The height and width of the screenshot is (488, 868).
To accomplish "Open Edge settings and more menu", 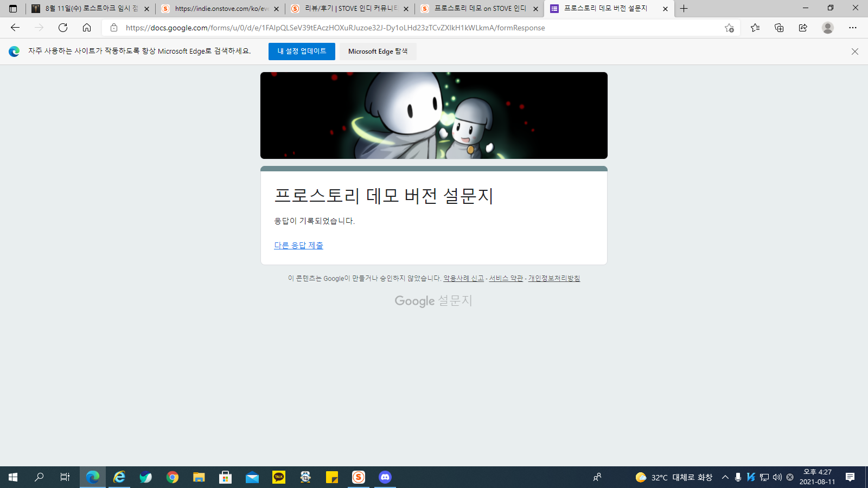I will tap(853, 28).
